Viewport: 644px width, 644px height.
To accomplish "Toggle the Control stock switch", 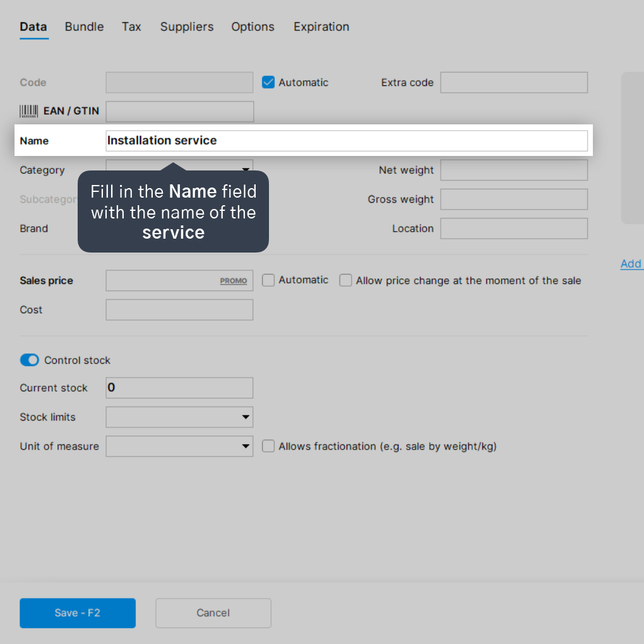I will pos(30,360).
